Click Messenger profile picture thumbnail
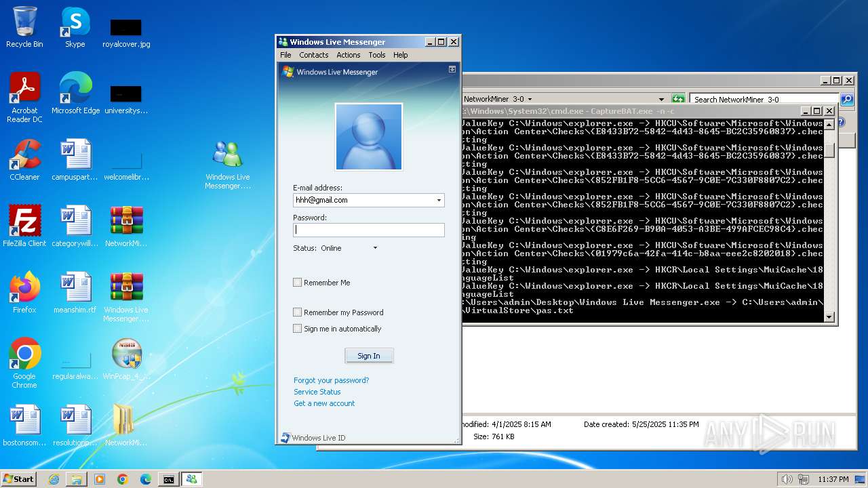 [x=369, y=136]
